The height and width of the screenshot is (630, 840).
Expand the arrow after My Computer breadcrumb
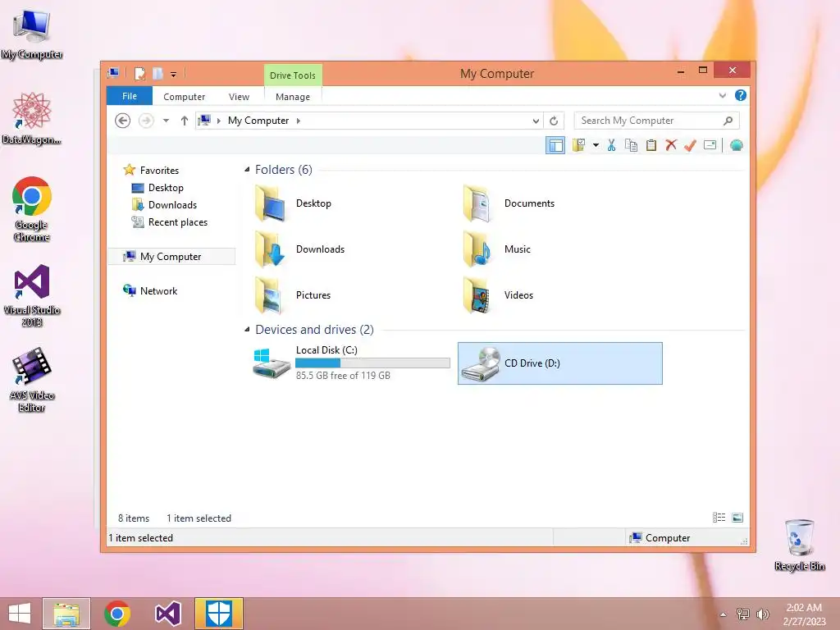(x=299, y=121)
